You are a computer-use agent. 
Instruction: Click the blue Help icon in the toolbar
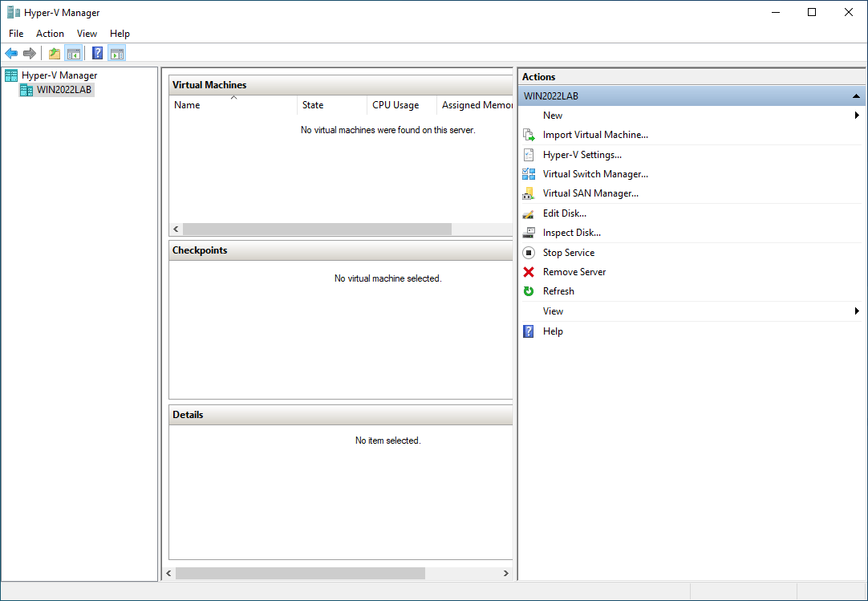[97, 53]
